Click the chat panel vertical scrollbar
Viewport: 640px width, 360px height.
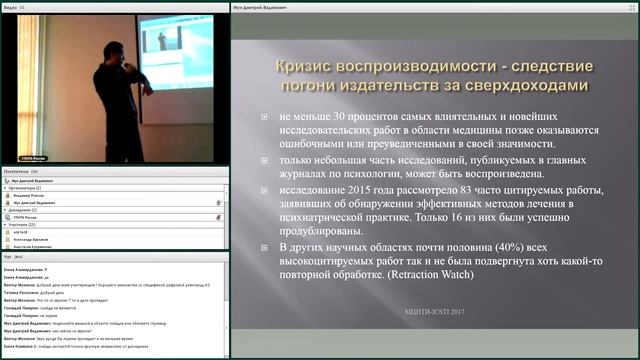pyautogui.click(x=227, y=310)
